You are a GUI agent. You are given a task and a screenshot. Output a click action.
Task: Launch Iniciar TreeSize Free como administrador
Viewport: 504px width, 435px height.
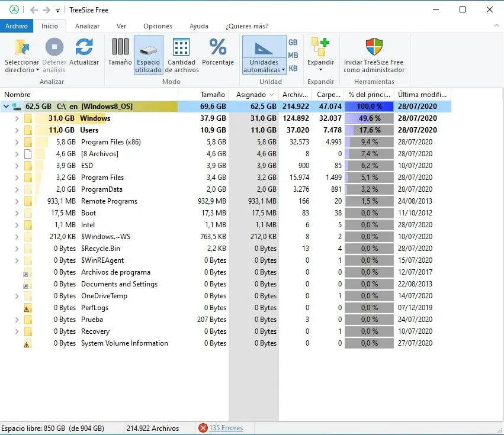(374, 46)
